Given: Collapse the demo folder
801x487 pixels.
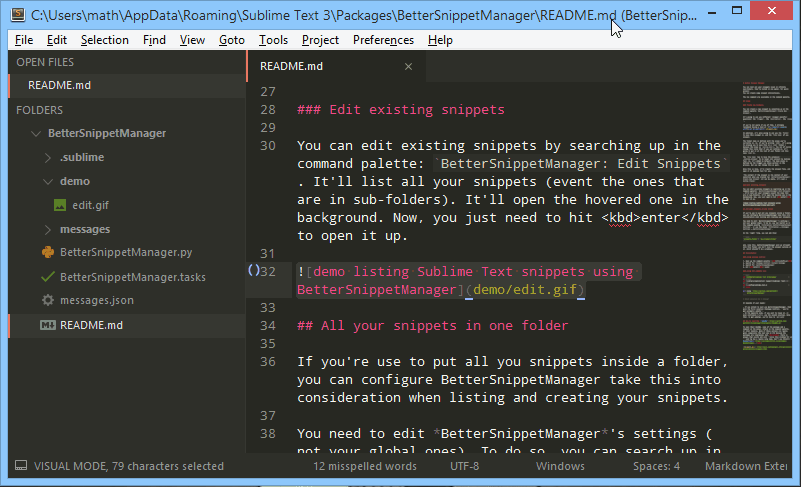Looking at the screenshot, I should 48,181.
